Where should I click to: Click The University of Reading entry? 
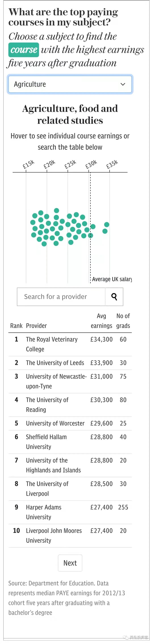click(47, 405)
